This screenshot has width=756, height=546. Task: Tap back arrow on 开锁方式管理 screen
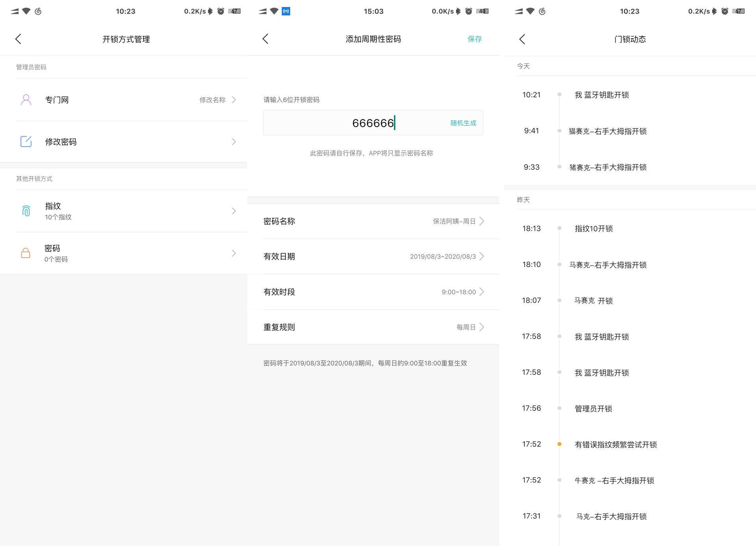(x=18, y=39)
